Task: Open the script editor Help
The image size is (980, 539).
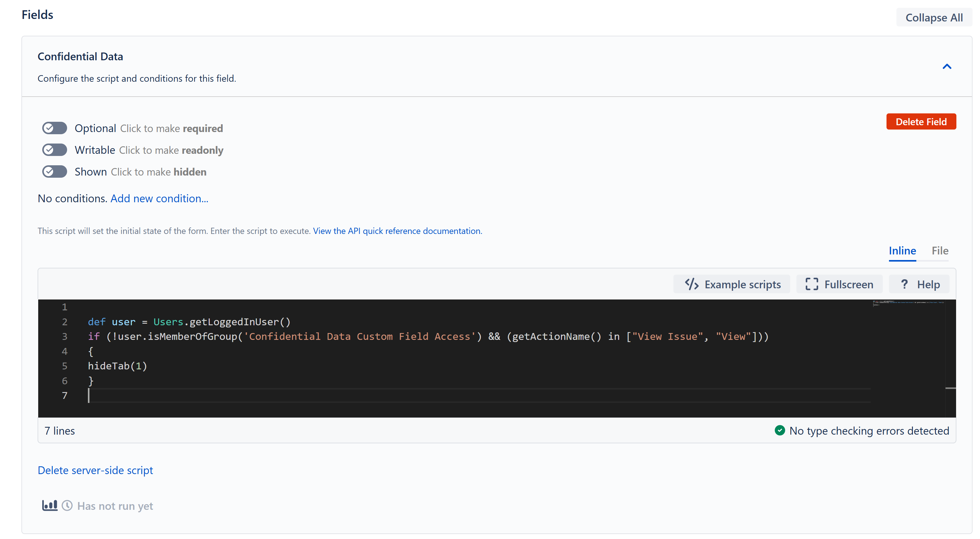Action: pyautogui.click(x=919, y=284)
